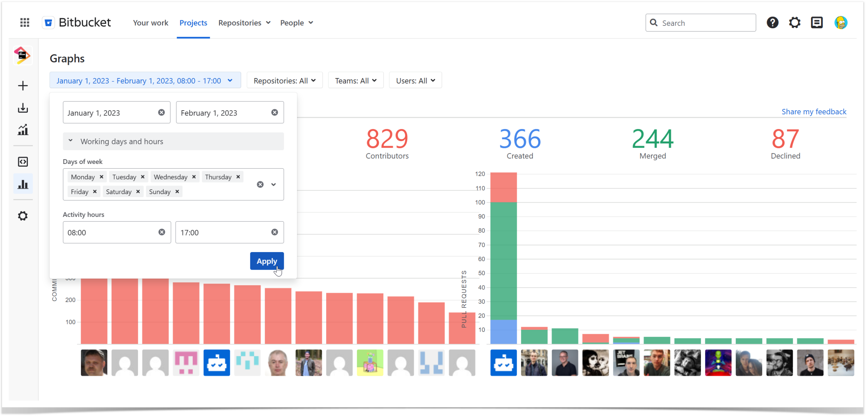Clear the February 1, 2023 end date
Image resolution: width=868 pixels, height=417 pixels.
coord(275,112)
